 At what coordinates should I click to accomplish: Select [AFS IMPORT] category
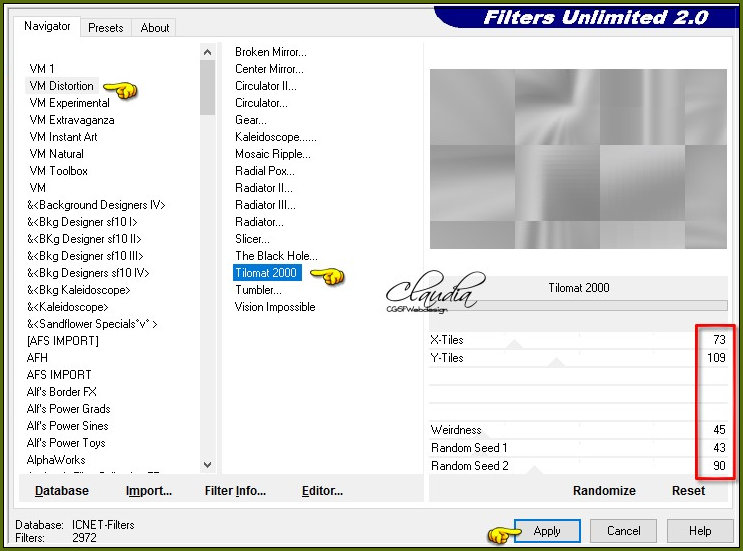tap(63, 341)
